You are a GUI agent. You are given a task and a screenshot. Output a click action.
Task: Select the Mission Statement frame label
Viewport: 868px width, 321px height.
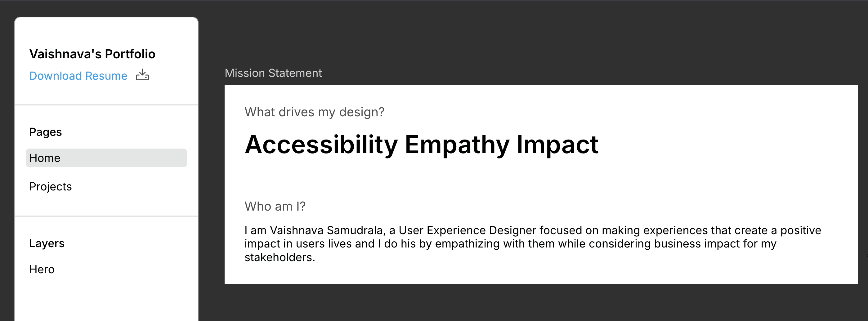(x=273, y=73)
